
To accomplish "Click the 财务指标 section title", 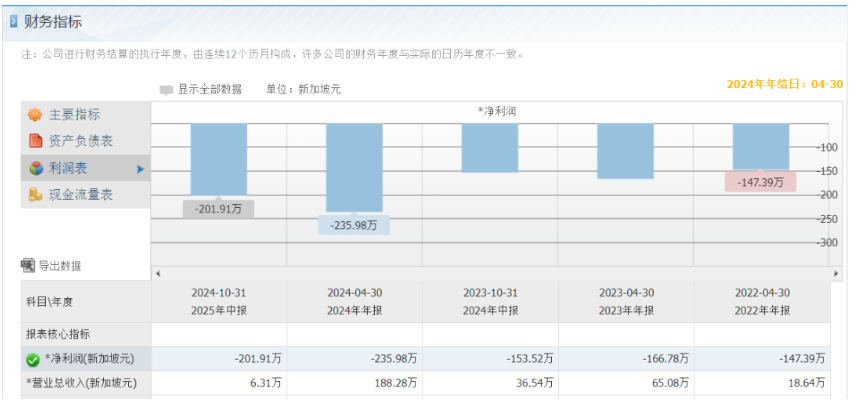I will pos(53,22).
